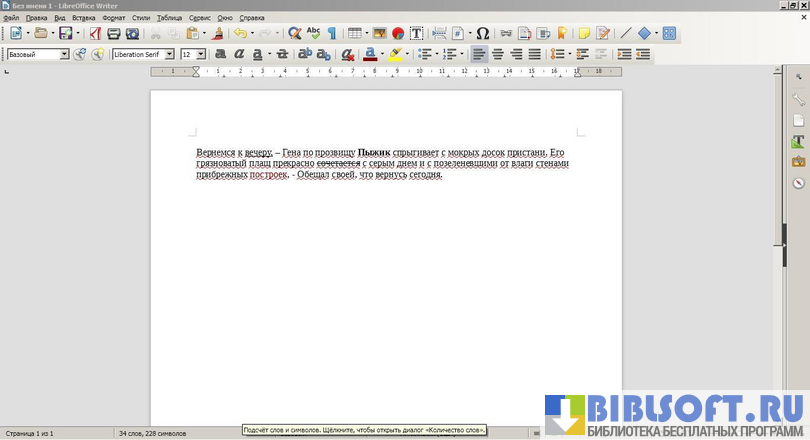Open Find and Replace tool
This screenshot has width=810, height=440.
pos(295,34)
